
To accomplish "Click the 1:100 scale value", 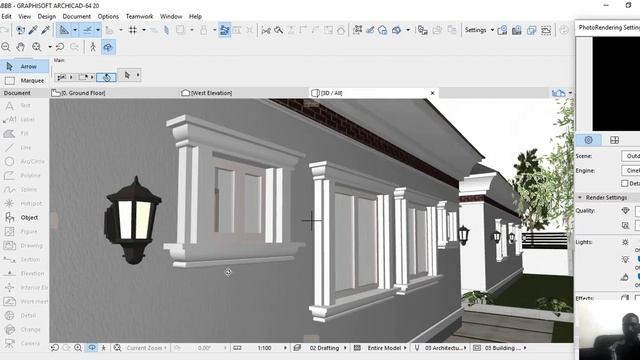I will [x=264, y=348].
